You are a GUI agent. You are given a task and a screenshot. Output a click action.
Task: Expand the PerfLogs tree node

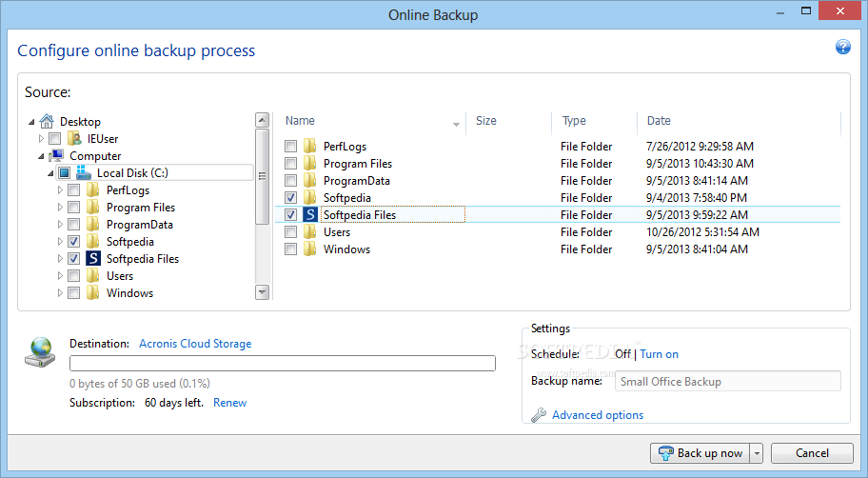coord(60,190)
